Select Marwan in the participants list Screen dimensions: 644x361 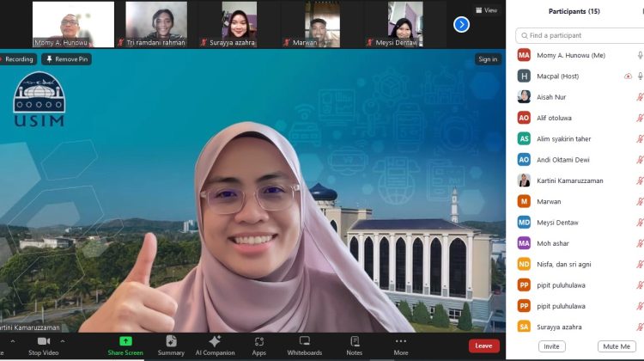pyautogui.click(x=549, y=201)
